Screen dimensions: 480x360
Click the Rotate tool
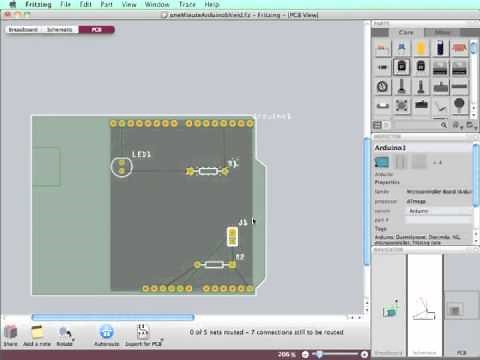(65, 335)
